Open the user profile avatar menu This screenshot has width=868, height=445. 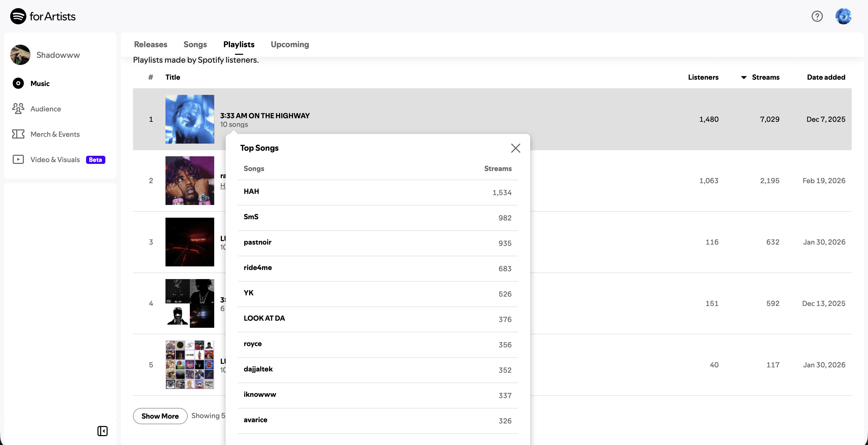pos(843,16)
